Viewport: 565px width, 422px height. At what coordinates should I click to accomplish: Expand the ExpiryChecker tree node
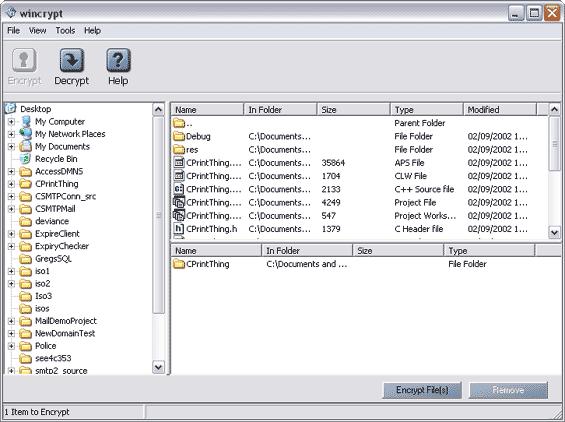11,246
